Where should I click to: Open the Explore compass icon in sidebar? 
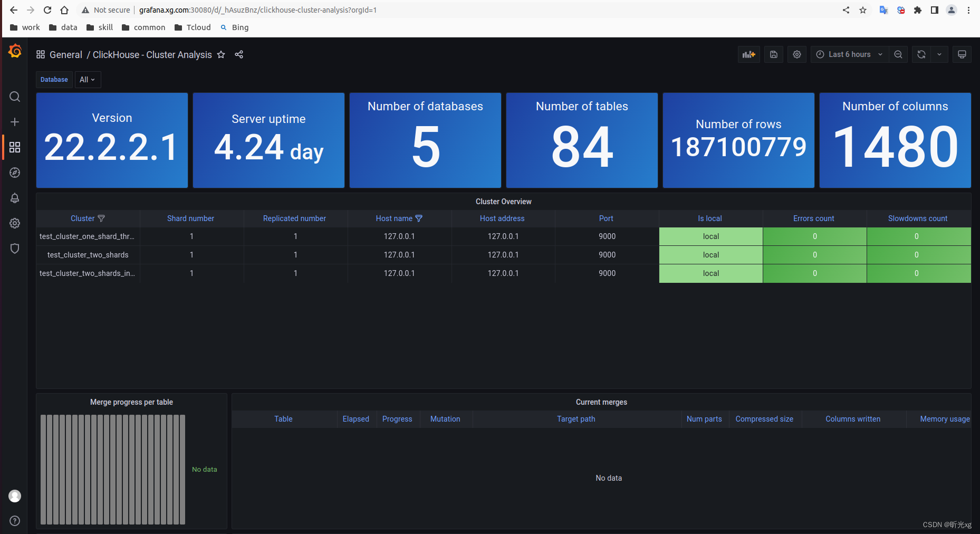coord(15,173)
